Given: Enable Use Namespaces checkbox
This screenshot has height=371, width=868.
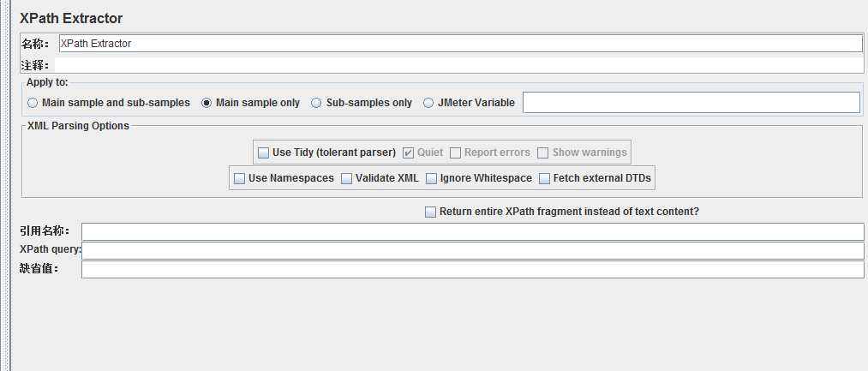Looking at the screenshot, I should point(240,178).
